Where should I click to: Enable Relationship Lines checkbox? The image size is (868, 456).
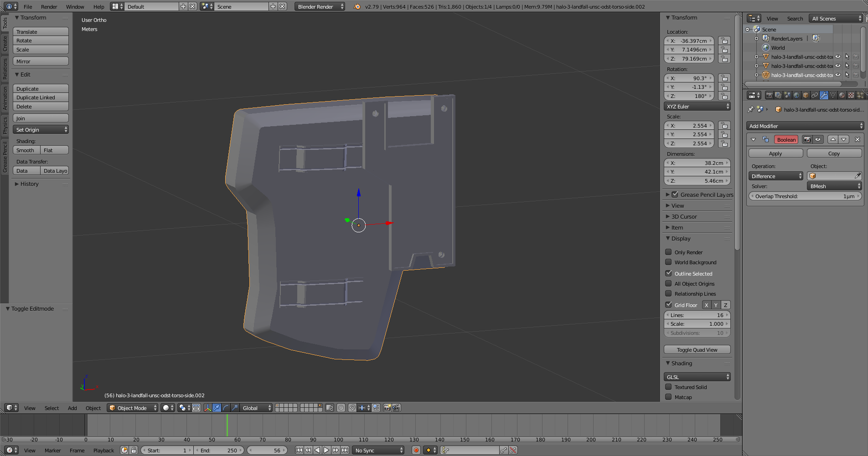coord(668,293)
